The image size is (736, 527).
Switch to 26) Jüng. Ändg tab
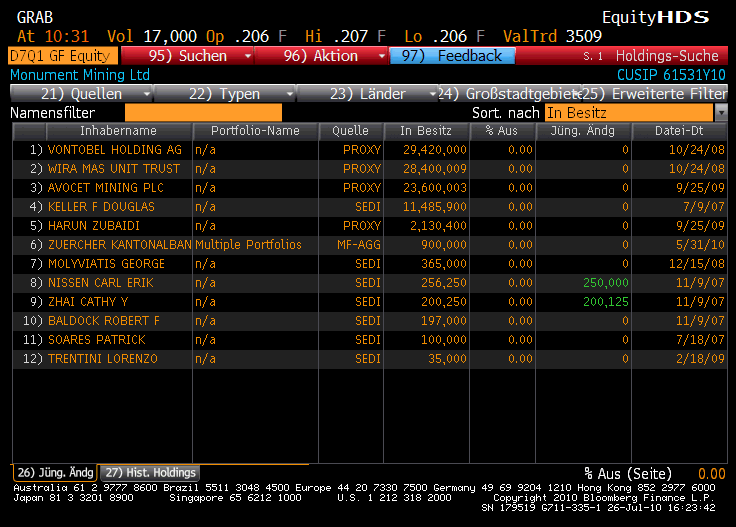55,473
